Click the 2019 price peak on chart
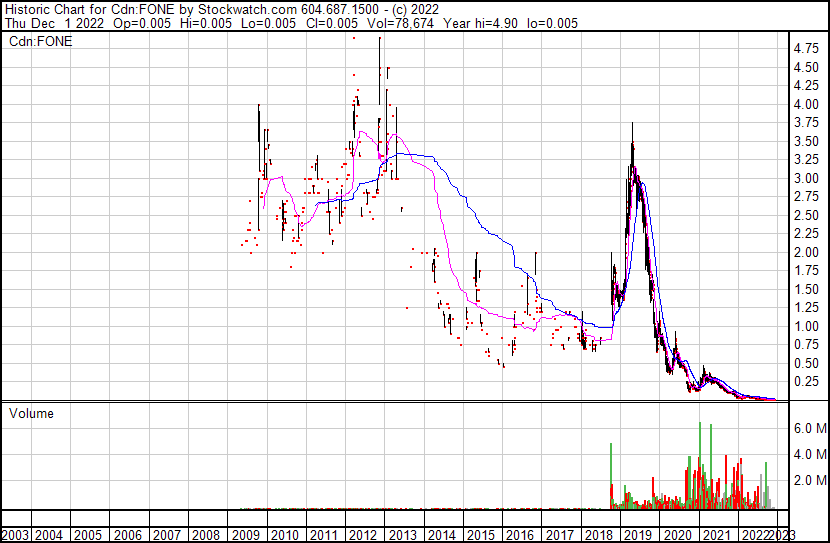 (x=631, y=123)
